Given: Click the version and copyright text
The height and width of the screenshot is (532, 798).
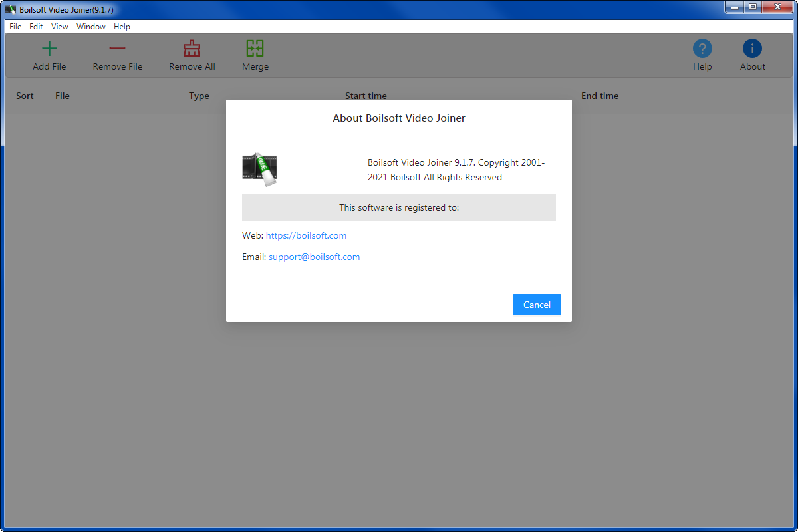Looking at the screenshot, I should pos(456,170).
